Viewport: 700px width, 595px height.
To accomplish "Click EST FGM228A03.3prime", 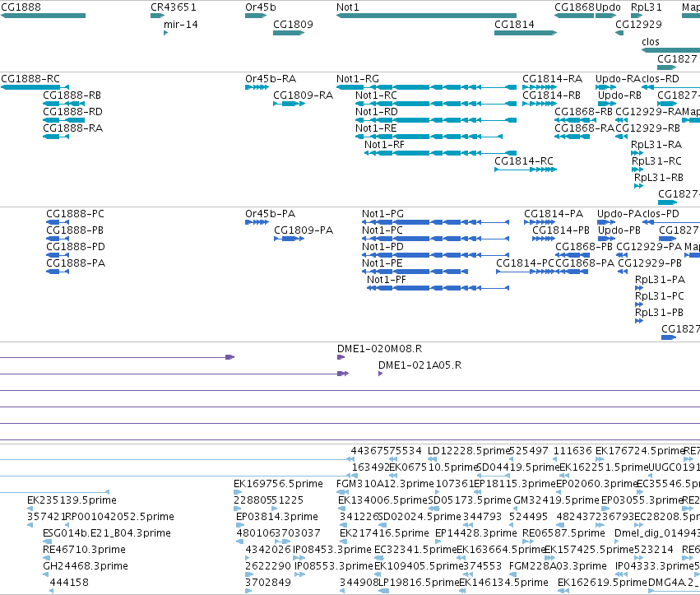I will tap(515, 575).
